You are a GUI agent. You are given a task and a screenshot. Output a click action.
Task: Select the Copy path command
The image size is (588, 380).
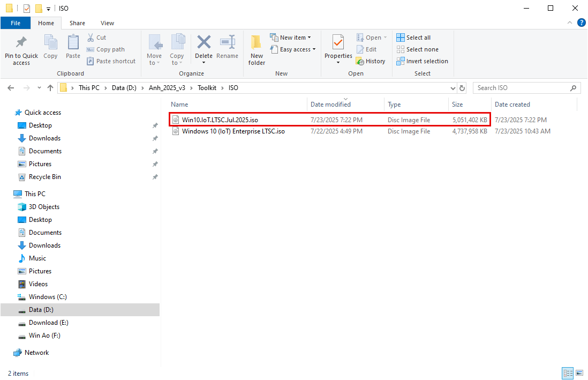(x=105, y=49)
